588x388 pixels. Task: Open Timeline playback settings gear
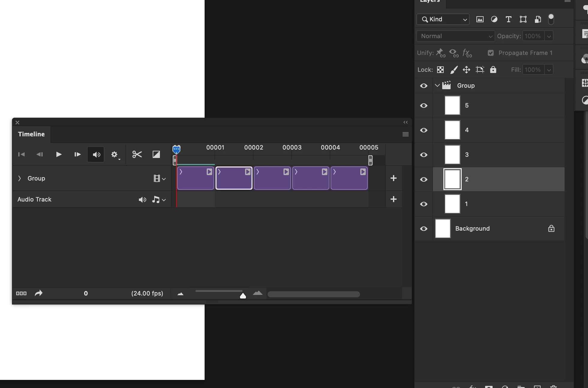[115, 155]
